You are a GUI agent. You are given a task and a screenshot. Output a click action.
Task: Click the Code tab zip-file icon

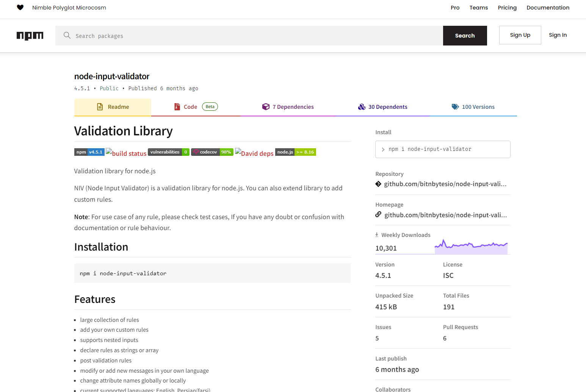coord(177,107)
